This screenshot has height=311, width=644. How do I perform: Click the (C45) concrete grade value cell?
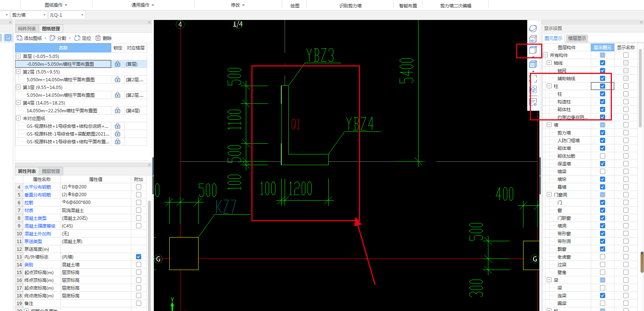[96, 226]
